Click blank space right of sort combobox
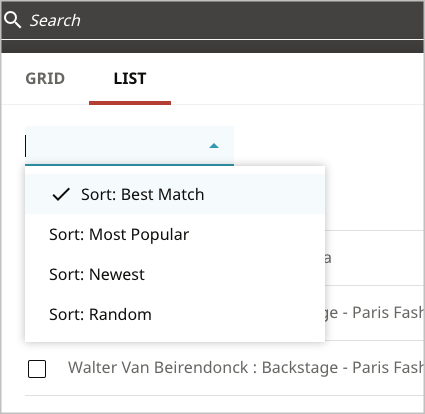The width and height of the screenshot is (425, 414). coord(328,146)
